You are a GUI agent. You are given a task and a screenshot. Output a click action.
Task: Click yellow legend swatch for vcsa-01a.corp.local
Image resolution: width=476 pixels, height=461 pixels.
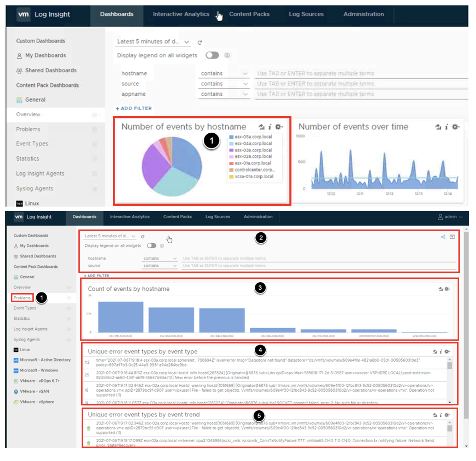coord(231,177)
